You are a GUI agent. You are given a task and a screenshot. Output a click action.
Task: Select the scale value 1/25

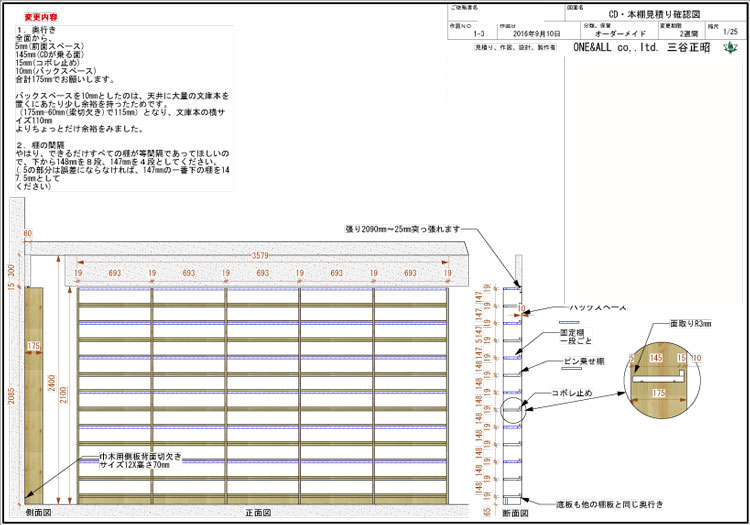[730, 32]
